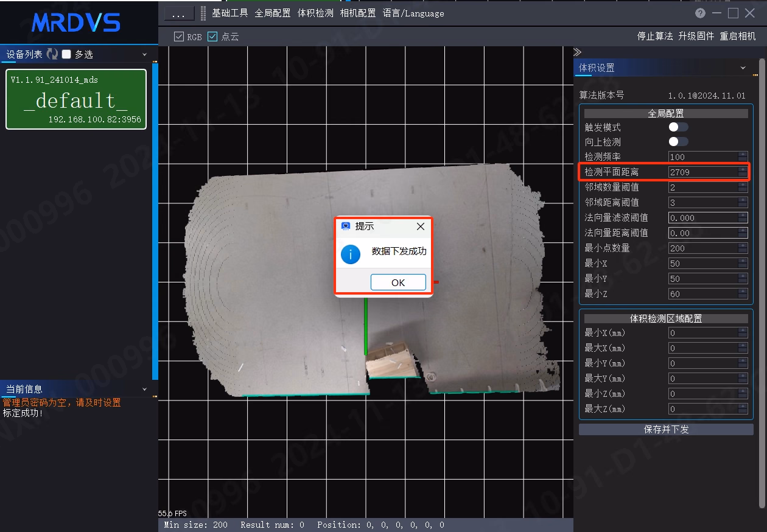Uncheck the 点云 checkbox
The height and width of the screenshot is (532, 767).
[x=212, y=37]
